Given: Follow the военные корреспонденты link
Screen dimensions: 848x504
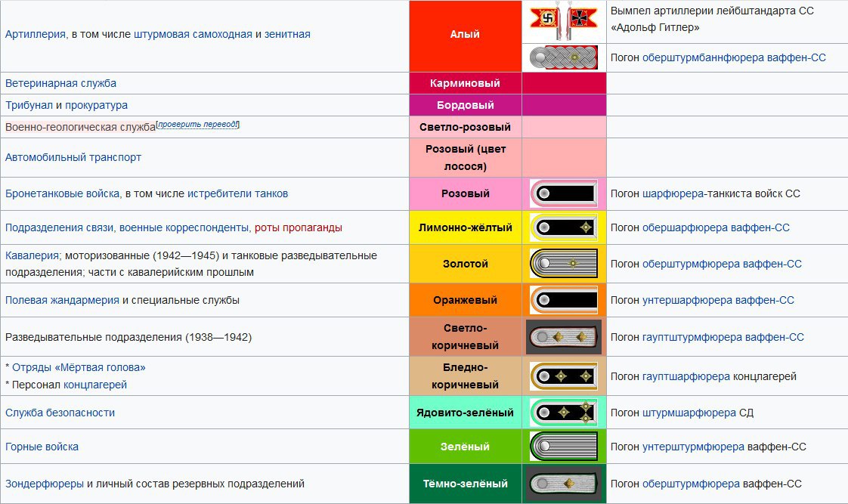Looking at the screenshot, I should pyautogui.click(x=184, y=227).
